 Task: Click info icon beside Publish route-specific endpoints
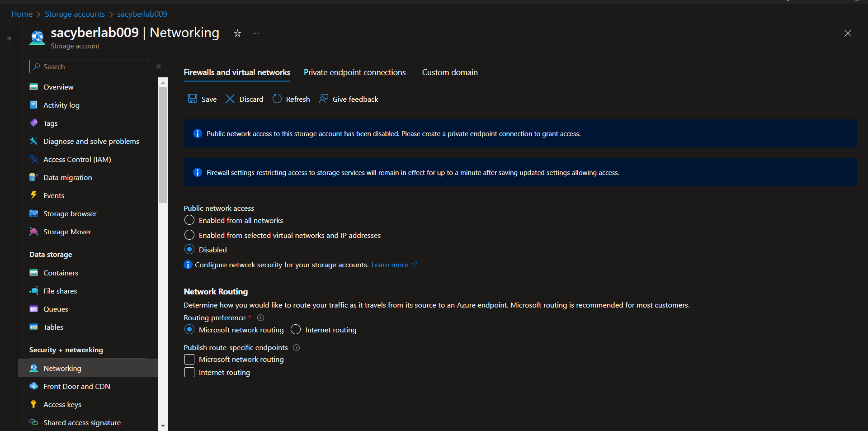click(297, 348)
